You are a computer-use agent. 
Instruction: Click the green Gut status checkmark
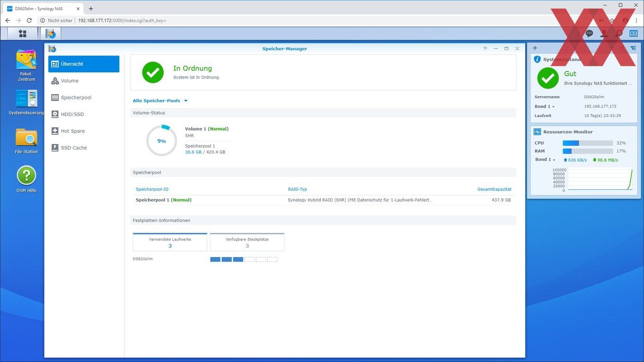pyautogui.click(x=548, y=78)
